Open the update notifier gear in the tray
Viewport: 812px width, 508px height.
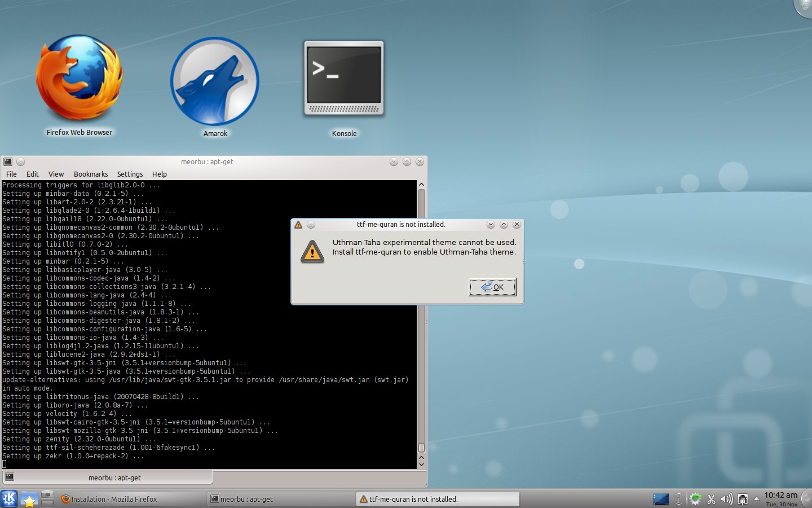pyautogui.click(x=695, y=498)
